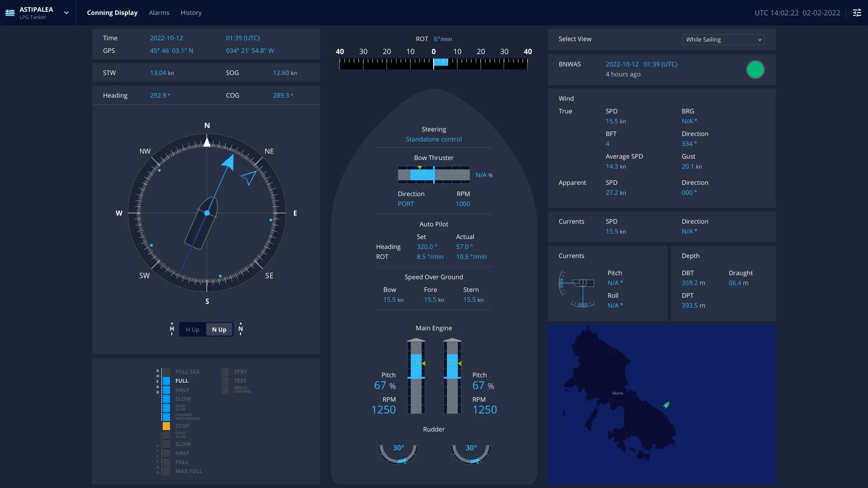
Task: Open the History tab
Action: point(191,13)
